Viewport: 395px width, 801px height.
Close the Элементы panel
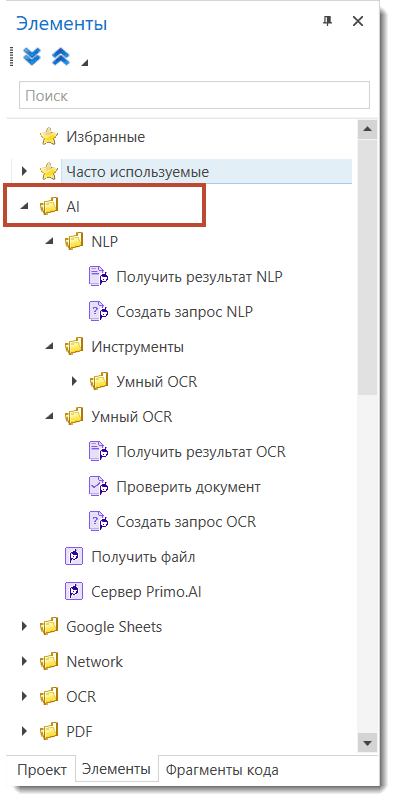coord(358,21)
